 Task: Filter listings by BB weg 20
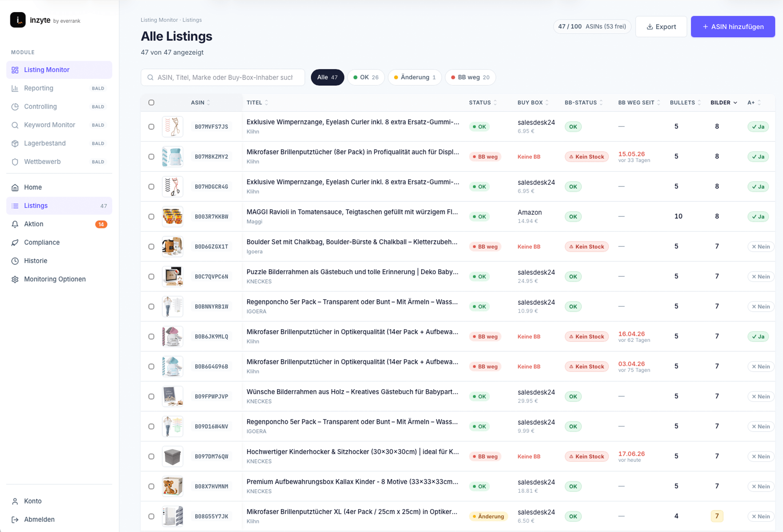(x=470, y=78)
